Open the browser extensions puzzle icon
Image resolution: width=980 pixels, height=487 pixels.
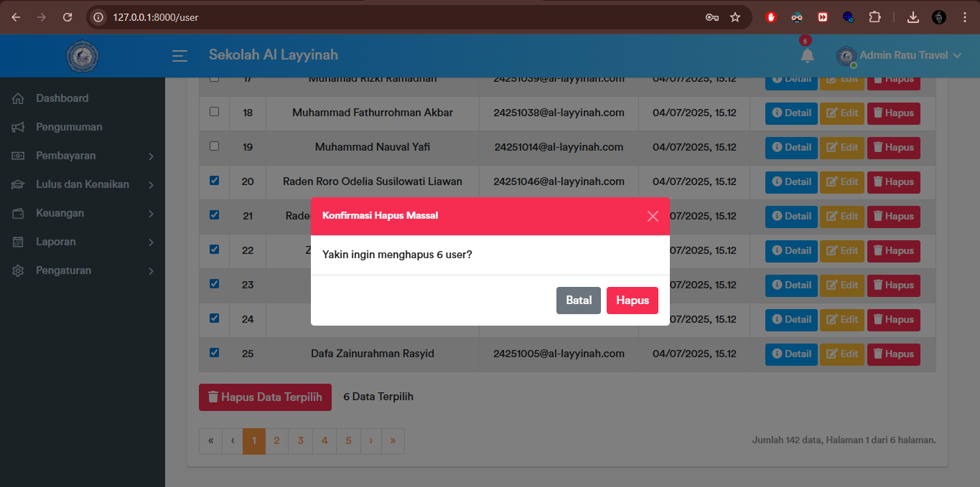(874, 17)
